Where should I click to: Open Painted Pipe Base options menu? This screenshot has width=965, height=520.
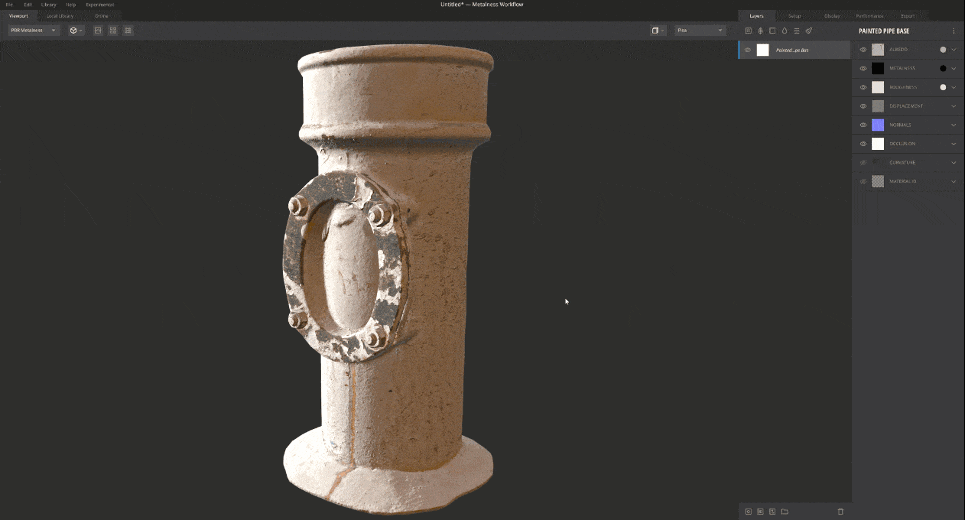coord(953,31)
